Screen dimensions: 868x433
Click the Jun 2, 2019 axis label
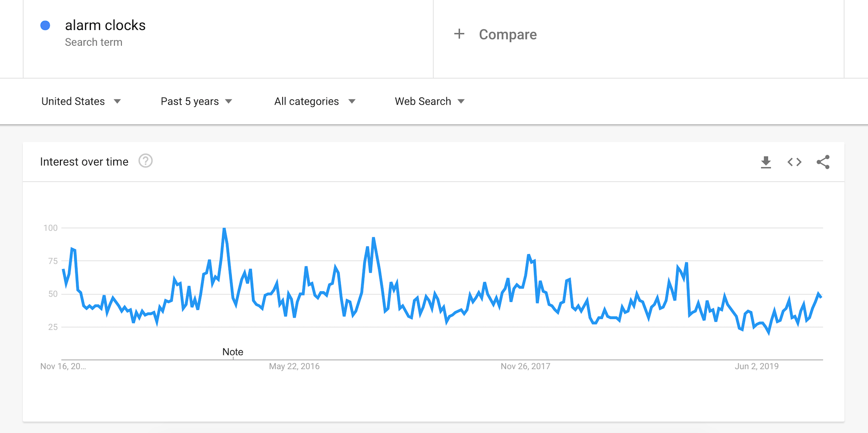[756, 366]
